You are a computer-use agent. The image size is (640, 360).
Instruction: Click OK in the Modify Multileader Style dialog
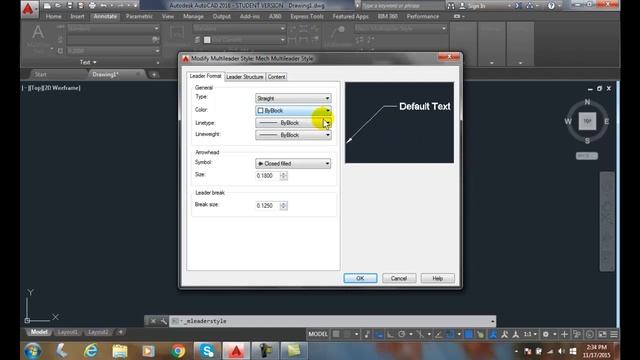(360, 278)
